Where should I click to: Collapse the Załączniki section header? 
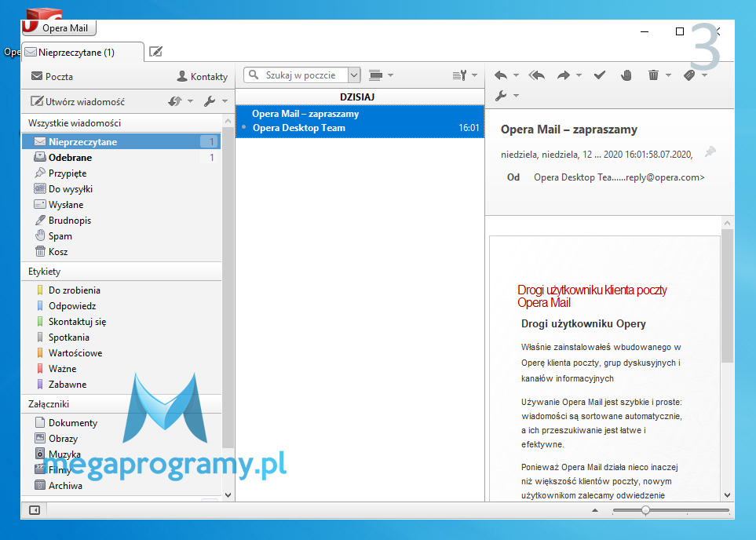click(122, 404)
